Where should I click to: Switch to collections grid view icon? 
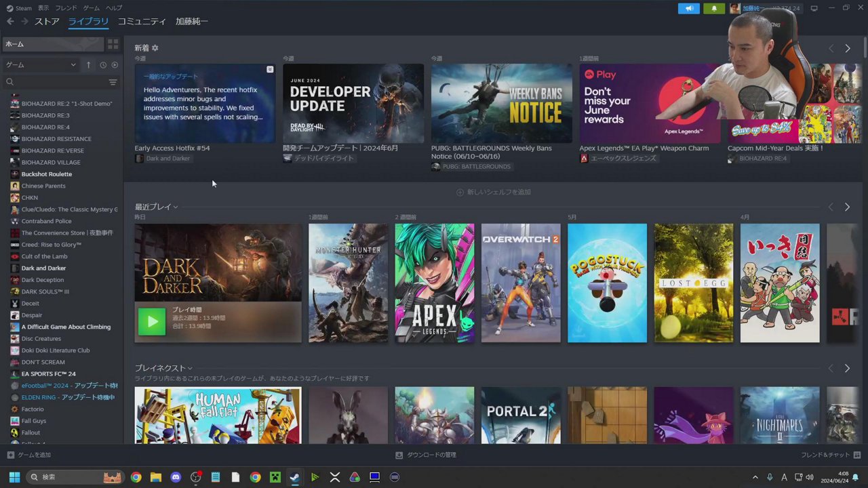tap(113, 44)
